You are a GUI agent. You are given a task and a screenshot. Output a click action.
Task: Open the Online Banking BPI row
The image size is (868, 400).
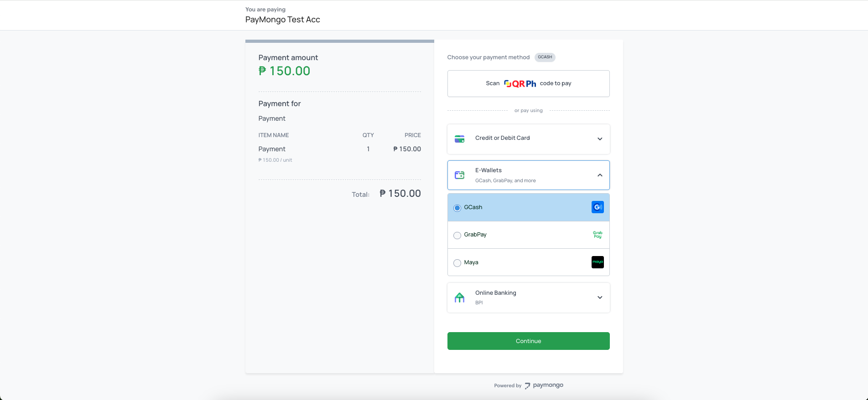pyautogui.click(x=529, y=297)
